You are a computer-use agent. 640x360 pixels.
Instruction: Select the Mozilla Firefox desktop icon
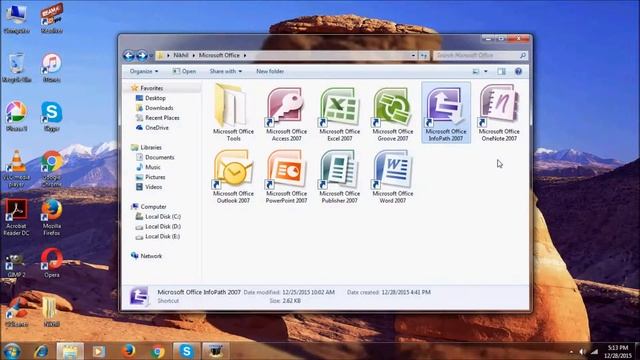[x=51, y=217]
